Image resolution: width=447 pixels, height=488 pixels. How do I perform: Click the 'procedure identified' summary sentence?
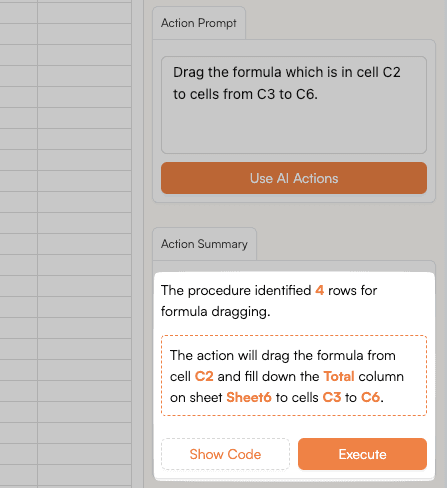coord(269,301)
